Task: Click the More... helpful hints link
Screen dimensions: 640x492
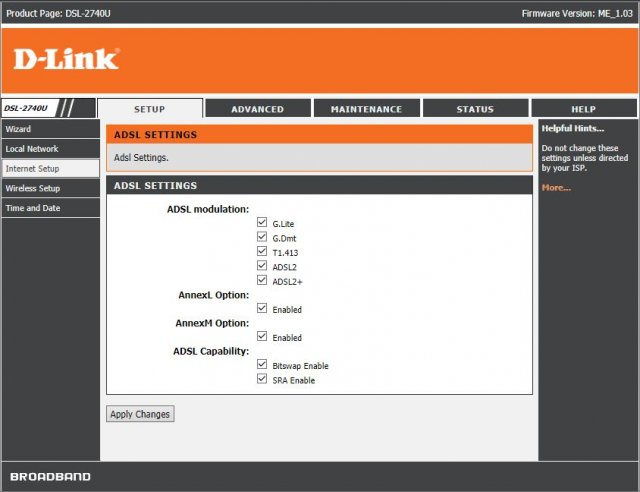Action: pos(556,187)
